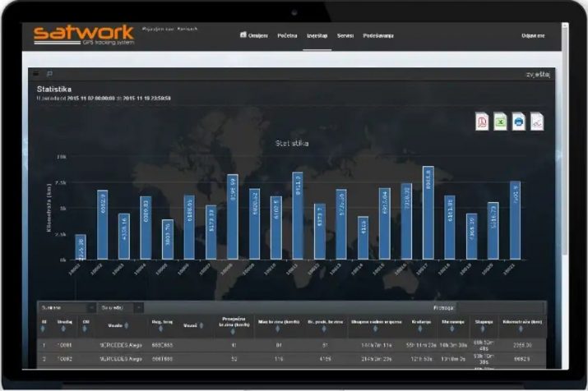Click the Izvještaj button in panel header

pyautogui.click(x=537, y=74)
